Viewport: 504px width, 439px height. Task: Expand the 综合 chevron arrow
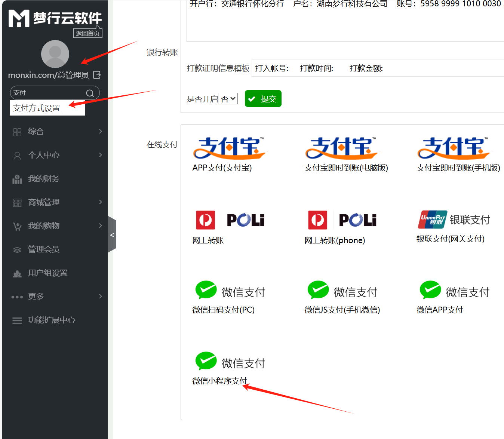[100, 131]
